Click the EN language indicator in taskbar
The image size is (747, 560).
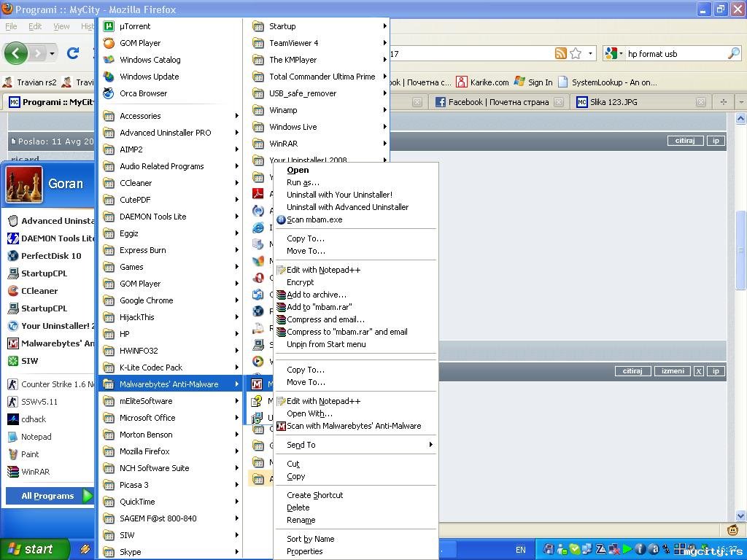coord(521,550)
